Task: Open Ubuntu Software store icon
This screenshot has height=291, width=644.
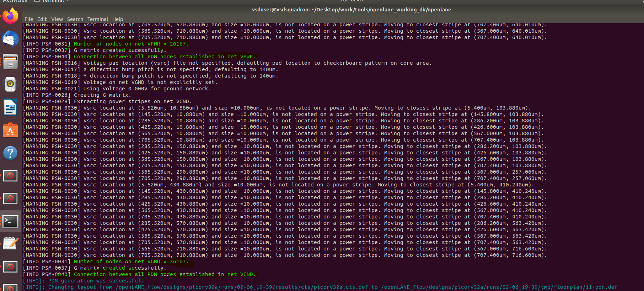Action: 10,130
